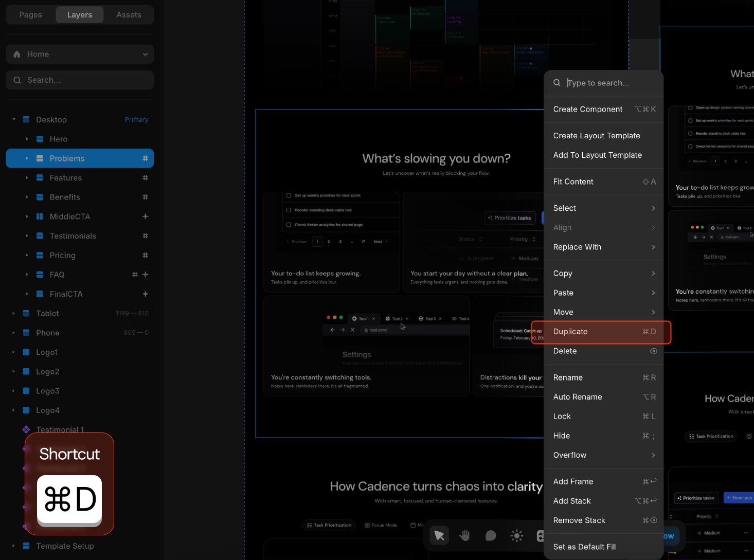The width and height of the screenshot is (754, 560).
Task: Click the layers panel Search field
Action: click(x=80, y=80)
